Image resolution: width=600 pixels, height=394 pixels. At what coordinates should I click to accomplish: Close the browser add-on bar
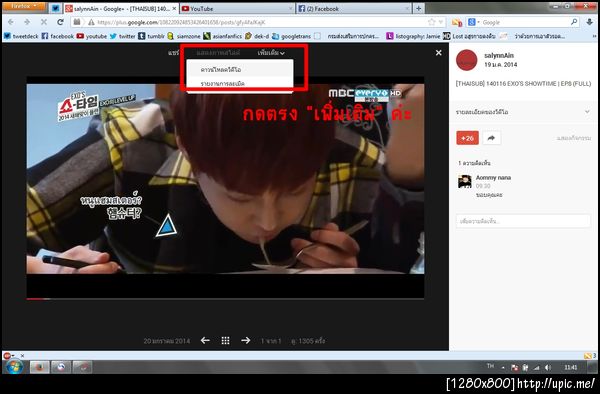point(22,356)
